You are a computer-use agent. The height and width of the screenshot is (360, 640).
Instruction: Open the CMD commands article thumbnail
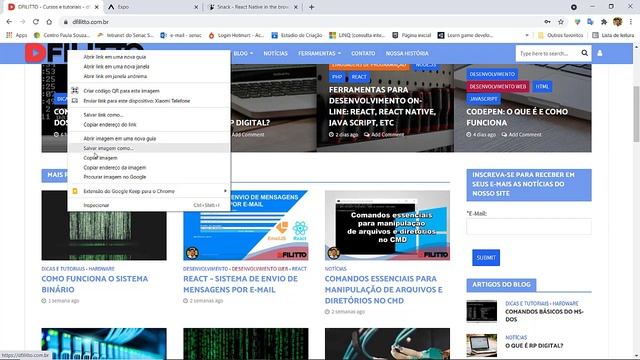point(387,225)
